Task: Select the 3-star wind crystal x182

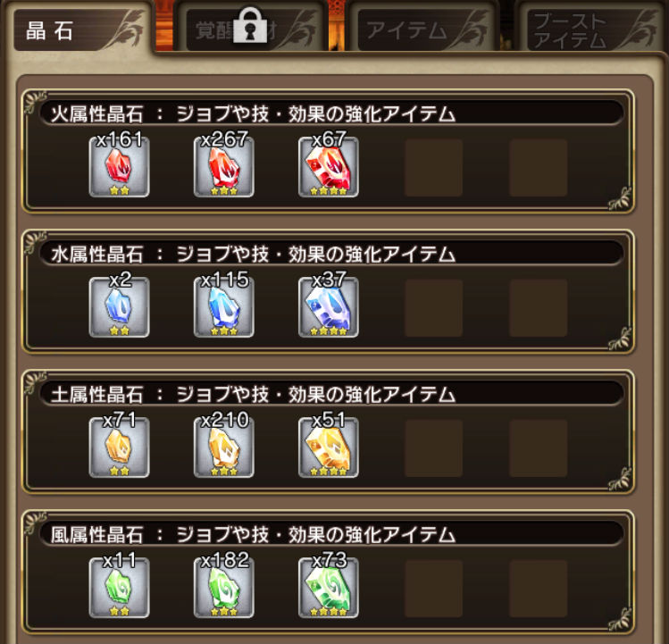Action: [x=223, y=587]
